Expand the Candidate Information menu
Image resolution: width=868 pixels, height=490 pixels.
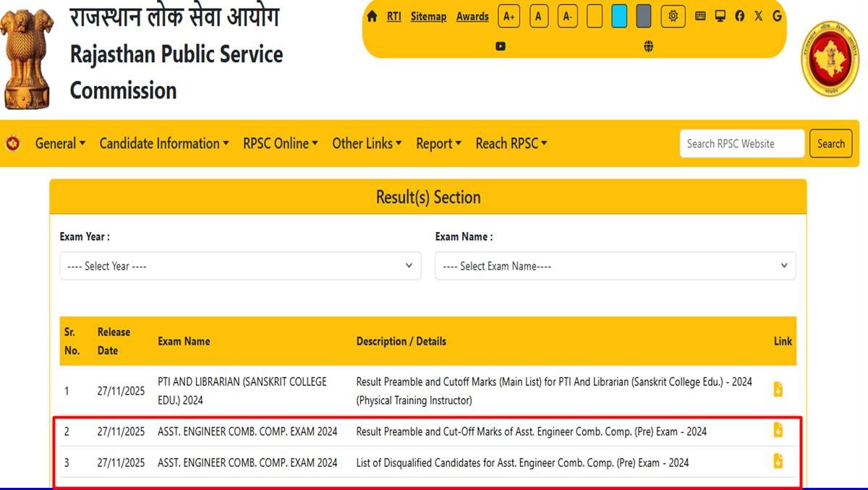pos(164,143)
